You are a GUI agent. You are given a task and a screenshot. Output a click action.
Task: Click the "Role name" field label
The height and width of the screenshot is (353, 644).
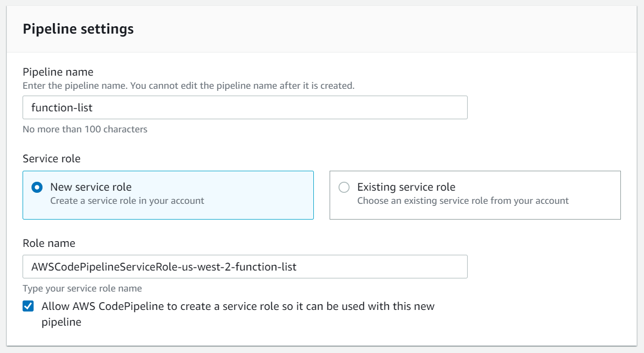(49, 243)
